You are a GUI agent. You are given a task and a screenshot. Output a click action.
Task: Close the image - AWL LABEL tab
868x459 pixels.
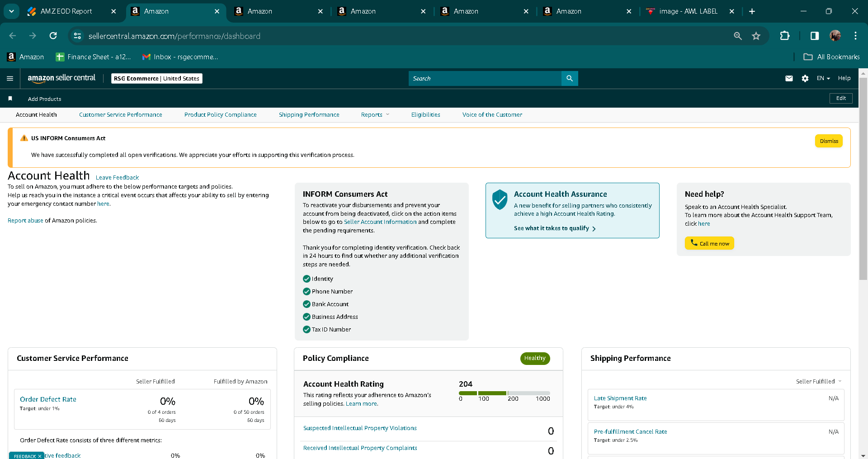pos(732,11)
